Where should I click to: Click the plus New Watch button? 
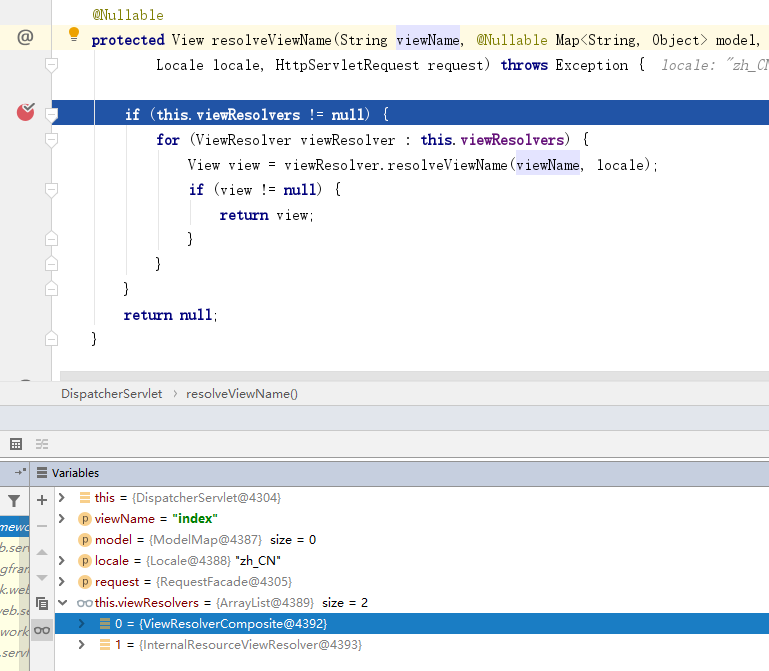pyautogui.click(x=42, y=499)
